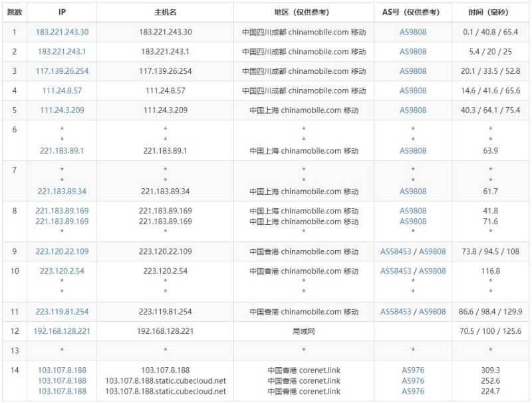Select hostname 117.139.26.254 in hop 3
532x403 pixels.
(x=165, y=71)
